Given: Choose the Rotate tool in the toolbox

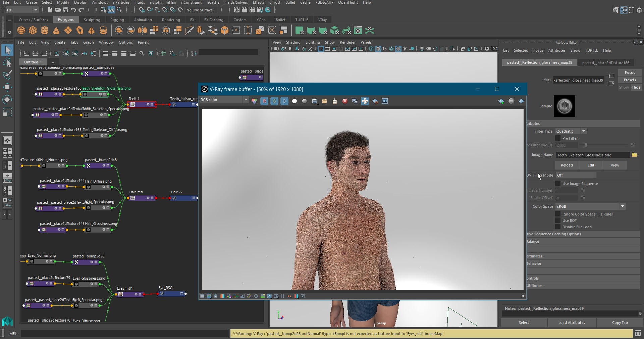Looking at the screenshot, I should [x=7, y=100].
